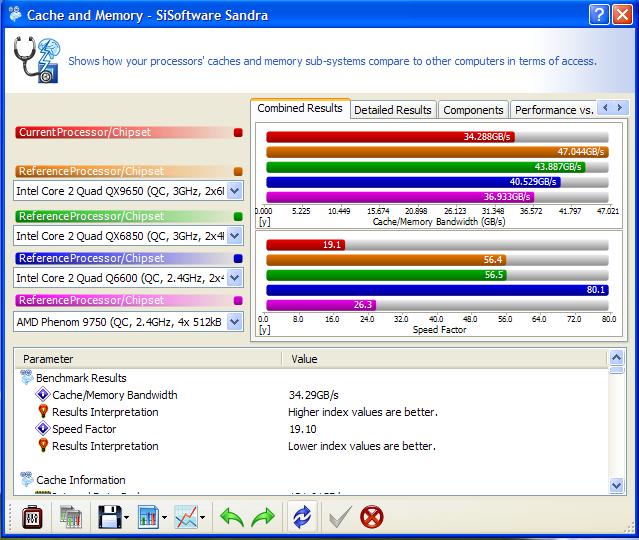
Task: Click the Value column header
Action: (x=444, y=359)
